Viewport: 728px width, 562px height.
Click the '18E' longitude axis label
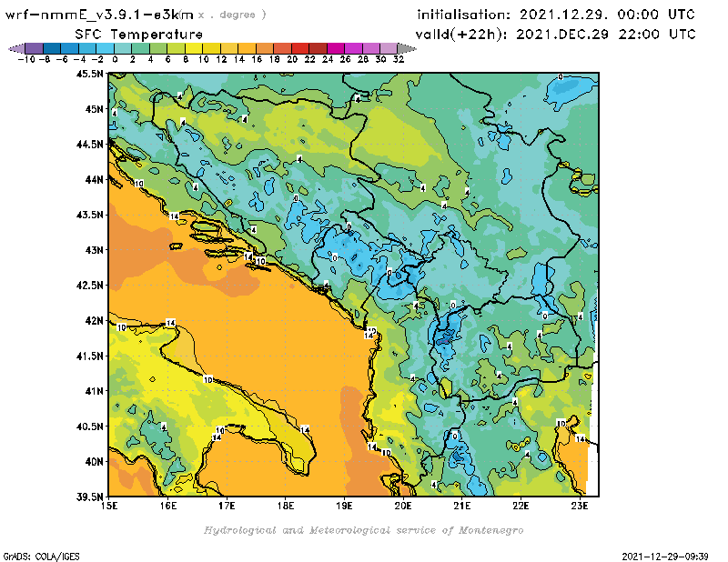click(286, 506)
